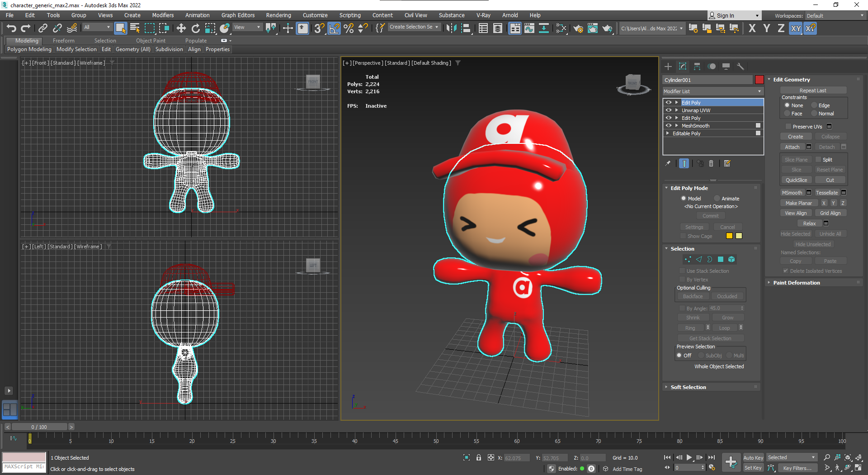Open the Graph Editors menu
868x475 pixels.
[x=238, y=15]
